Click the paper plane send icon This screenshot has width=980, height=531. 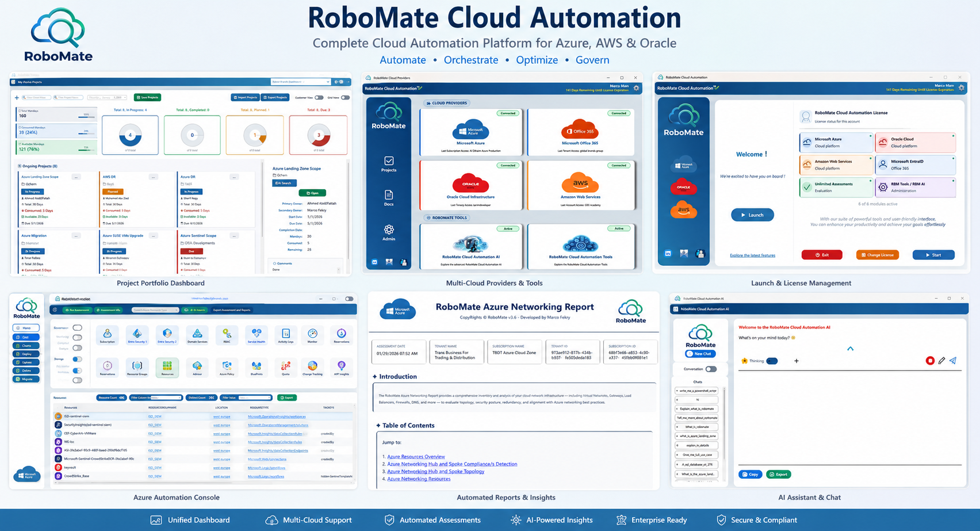[953, 361]
